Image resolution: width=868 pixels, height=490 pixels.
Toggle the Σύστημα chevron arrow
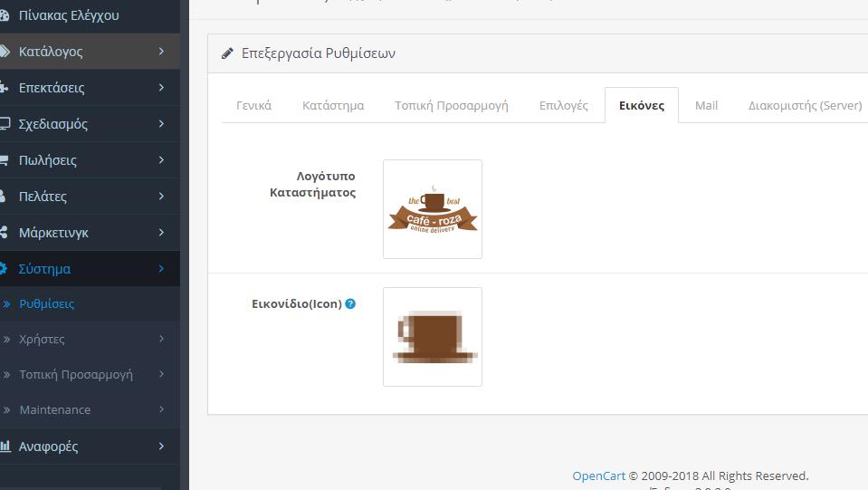click(161, 268)
